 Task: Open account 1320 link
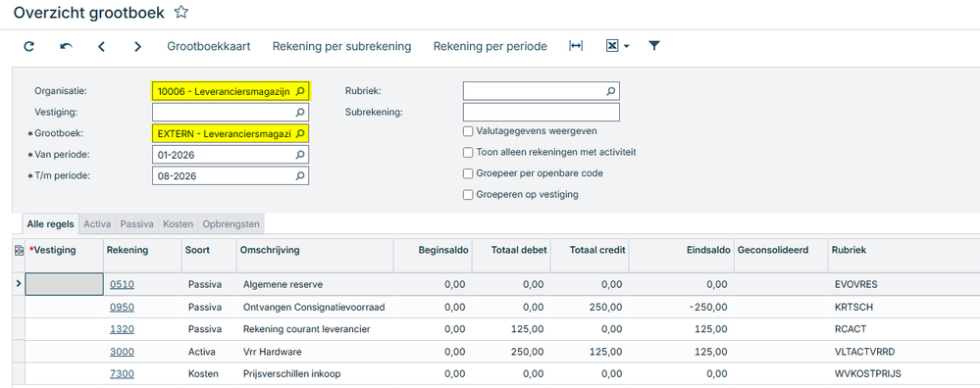click(x=122, y=329)
